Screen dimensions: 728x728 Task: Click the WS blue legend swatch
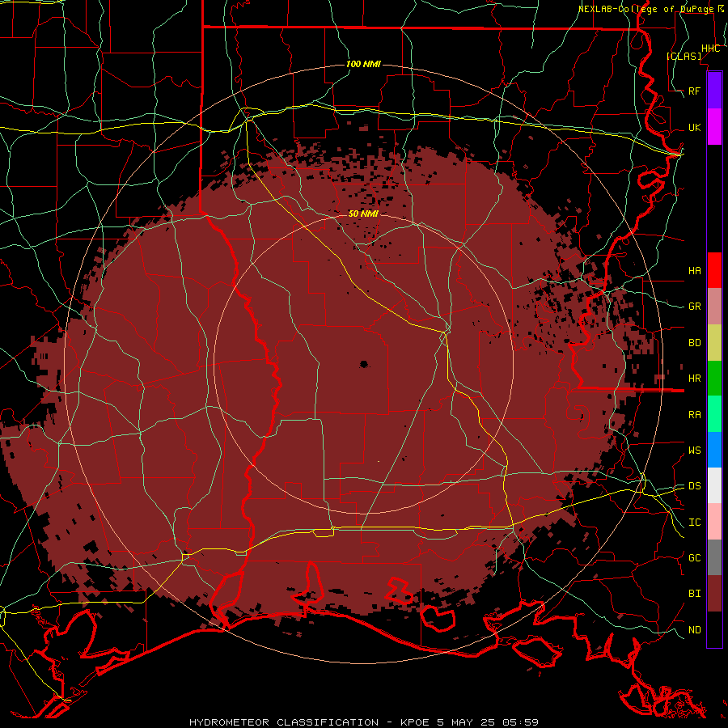click(714, 450)
